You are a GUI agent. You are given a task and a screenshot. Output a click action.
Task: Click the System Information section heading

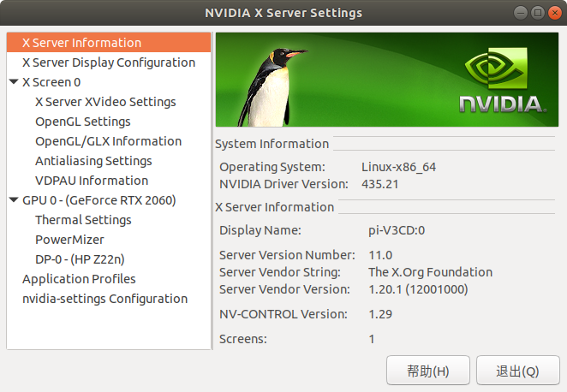click(272, 144)
